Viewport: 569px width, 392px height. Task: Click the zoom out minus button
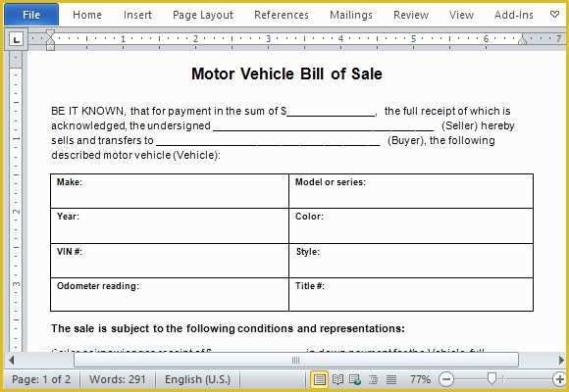tap(446, 379)
